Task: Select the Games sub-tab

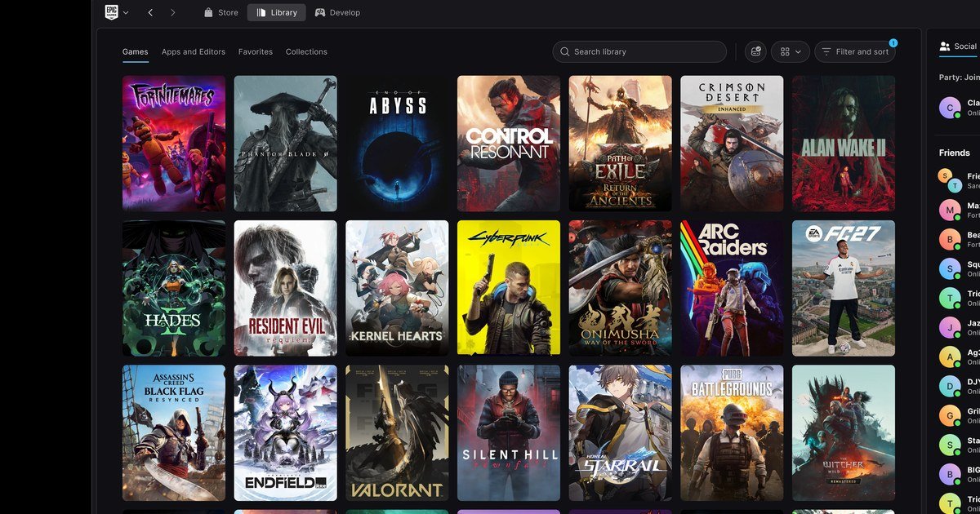Action: point(136,51)
